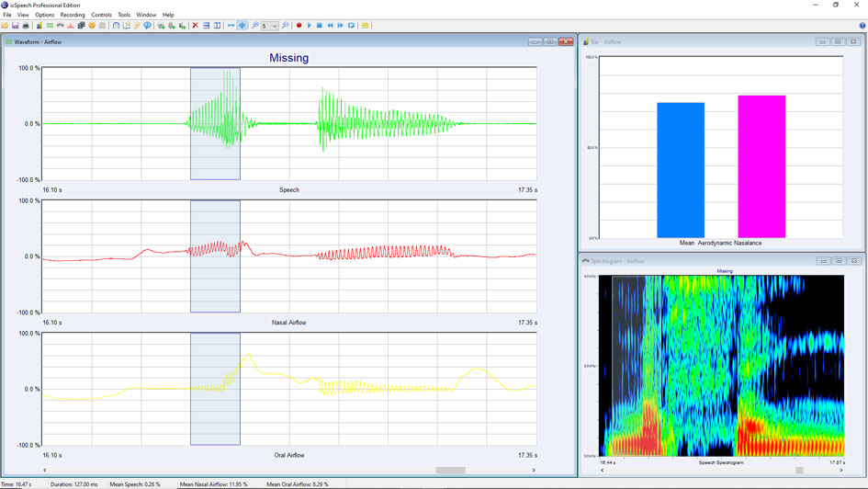This screenshot has height=489, width=868.
Task: Click the red X delete toolbar icon
Action: tap(196, 26)
